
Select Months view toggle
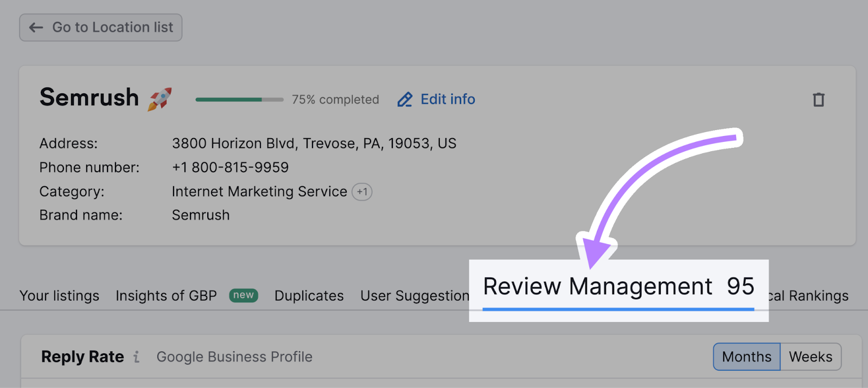pos(746,357)
